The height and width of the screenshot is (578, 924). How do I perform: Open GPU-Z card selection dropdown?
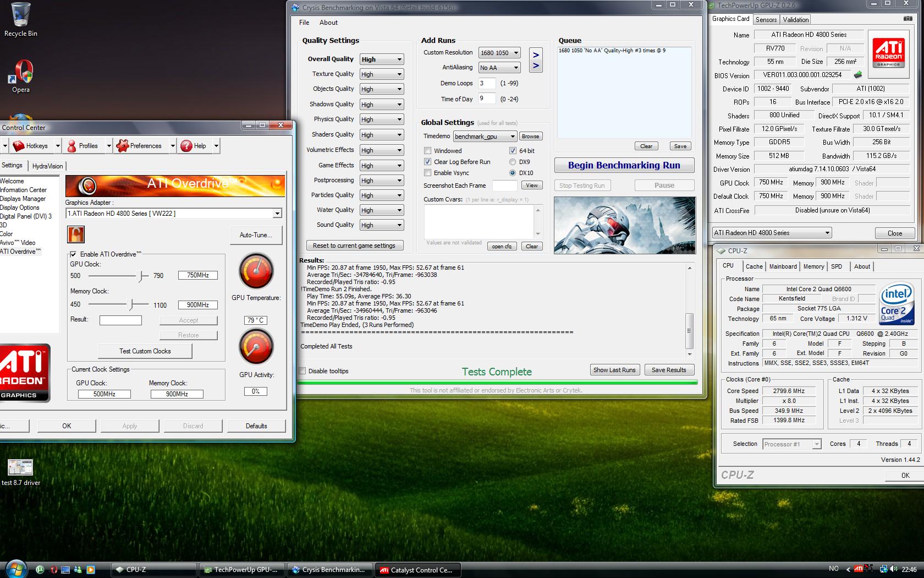pyautogui.click(x=772, y=233)
